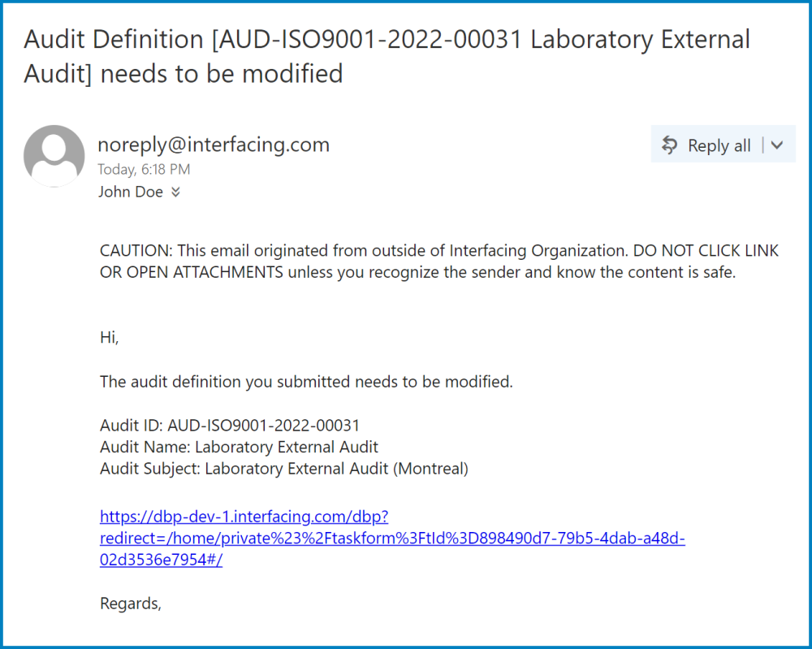Select the noreply@interfacing.com sender name
812x649 pixels.
pos(213,145)
